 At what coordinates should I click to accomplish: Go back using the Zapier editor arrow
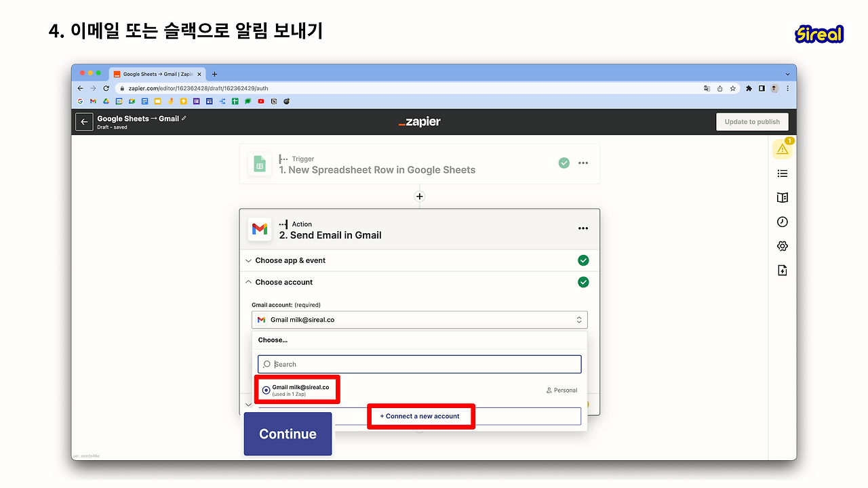(x=84, y=121)
